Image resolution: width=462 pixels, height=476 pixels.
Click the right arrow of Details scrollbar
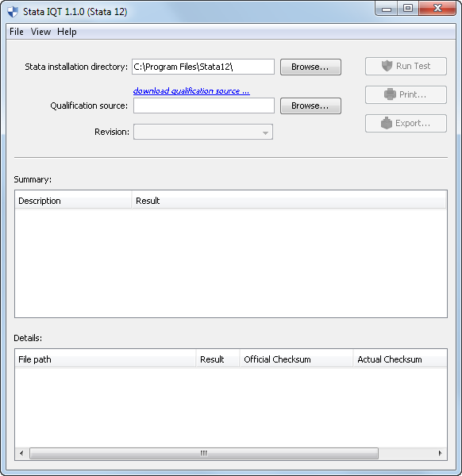440,454
